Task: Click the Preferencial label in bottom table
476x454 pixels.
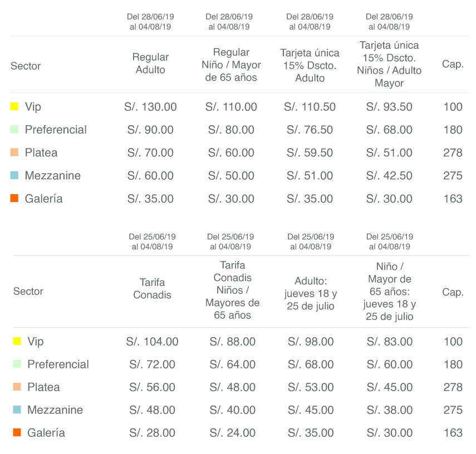Action: coord(58,364)
